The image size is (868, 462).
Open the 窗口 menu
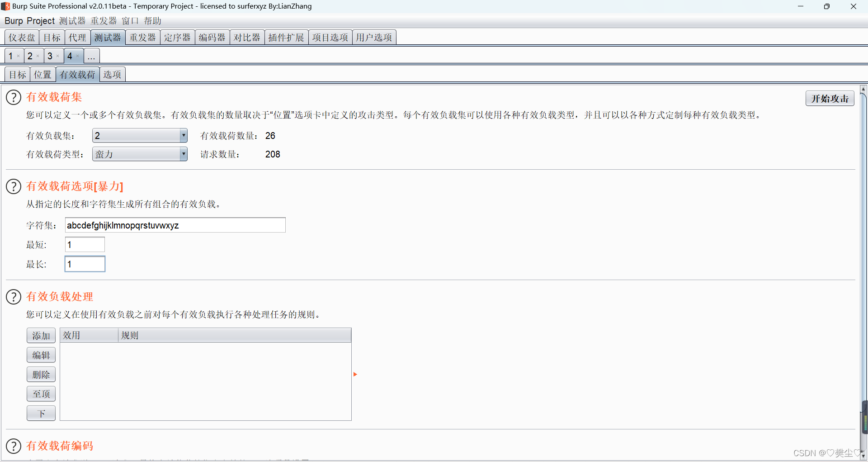[130, 21]
